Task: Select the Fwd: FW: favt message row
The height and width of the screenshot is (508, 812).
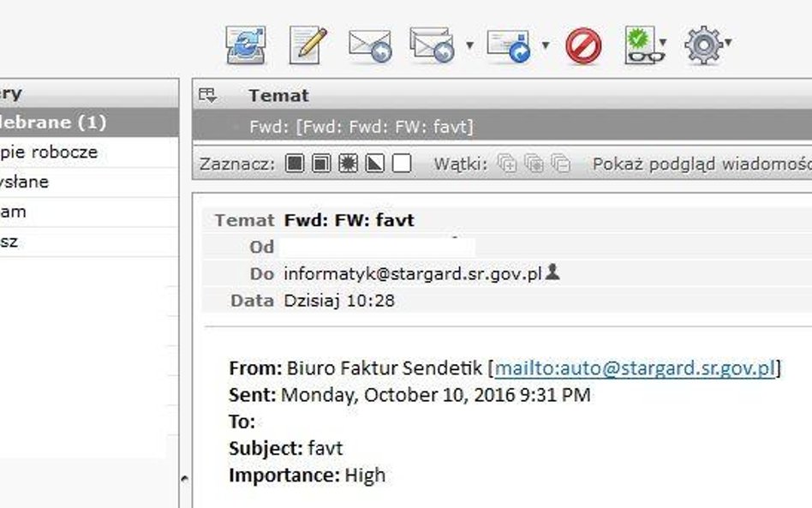Action: pyautogui.click(x=502, y=126)
